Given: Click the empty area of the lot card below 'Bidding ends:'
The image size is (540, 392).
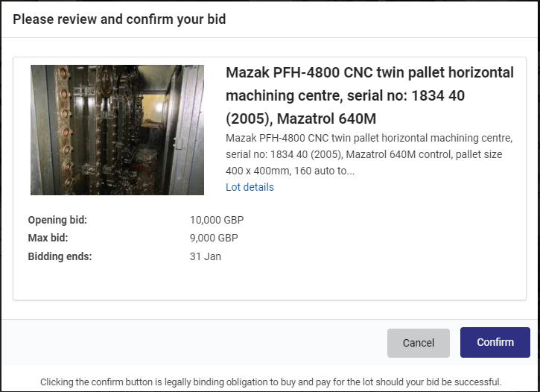Looking at the screenshot, I should (x=270, y=281).
